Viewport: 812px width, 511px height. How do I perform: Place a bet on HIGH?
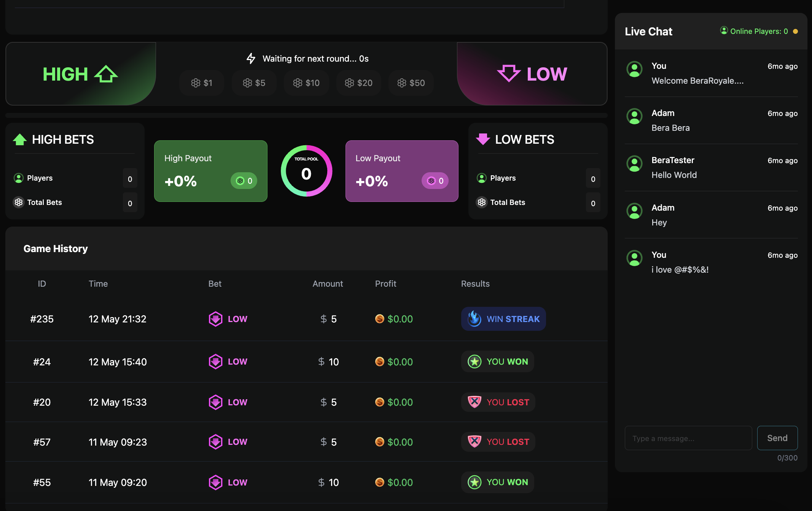(81, 74)
